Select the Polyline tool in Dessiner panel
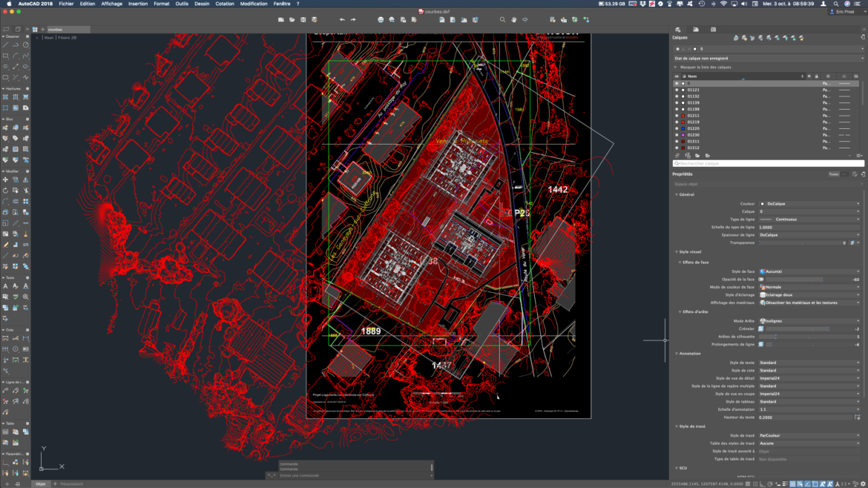The image size is (868, 488). point(16,44)
